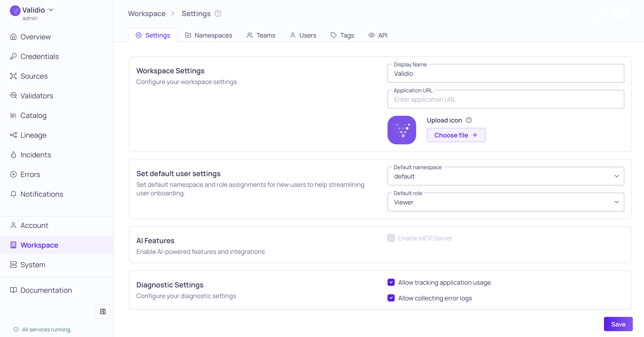Uncheck Allow tracking application usage

click(391, 282)
